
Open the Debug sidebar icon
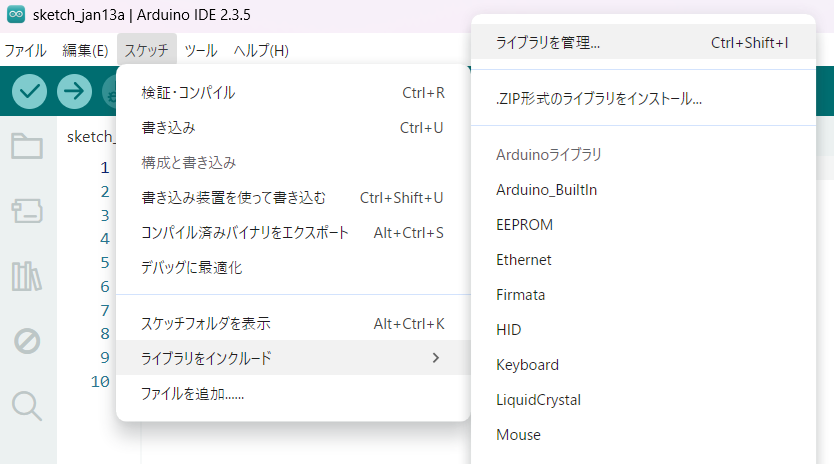[x=27, y=341]
